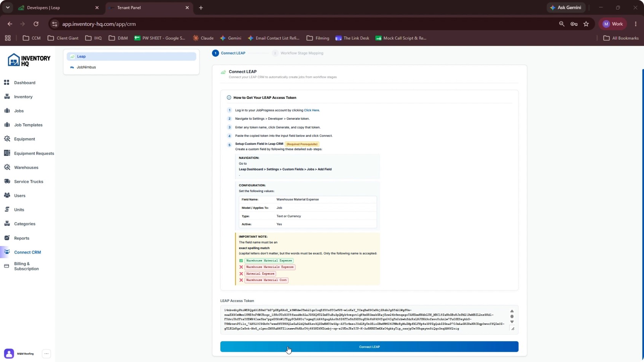The width and height of the screenshot is (644, 362).
Task: Open the IHQ bookmark folder
Action: (x=94, y=38)
